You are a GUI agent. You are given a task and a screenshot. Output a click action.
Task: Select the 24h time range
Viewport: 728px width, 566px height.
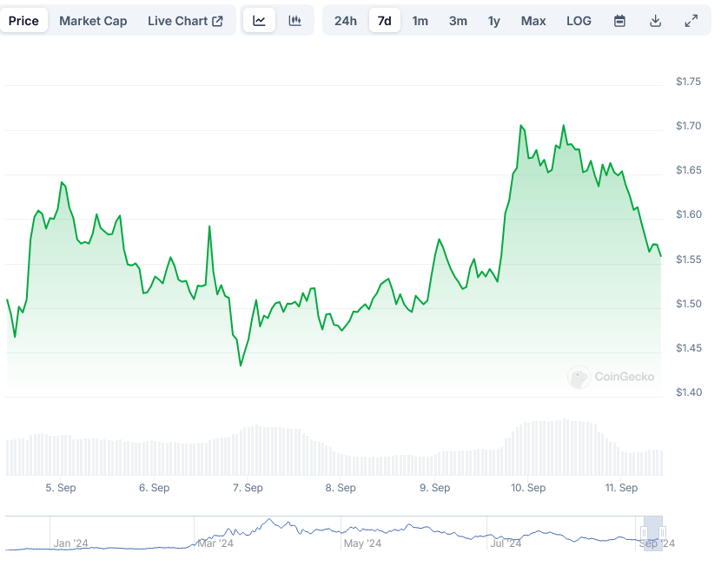pyautogui.click(x=346, y=21)
